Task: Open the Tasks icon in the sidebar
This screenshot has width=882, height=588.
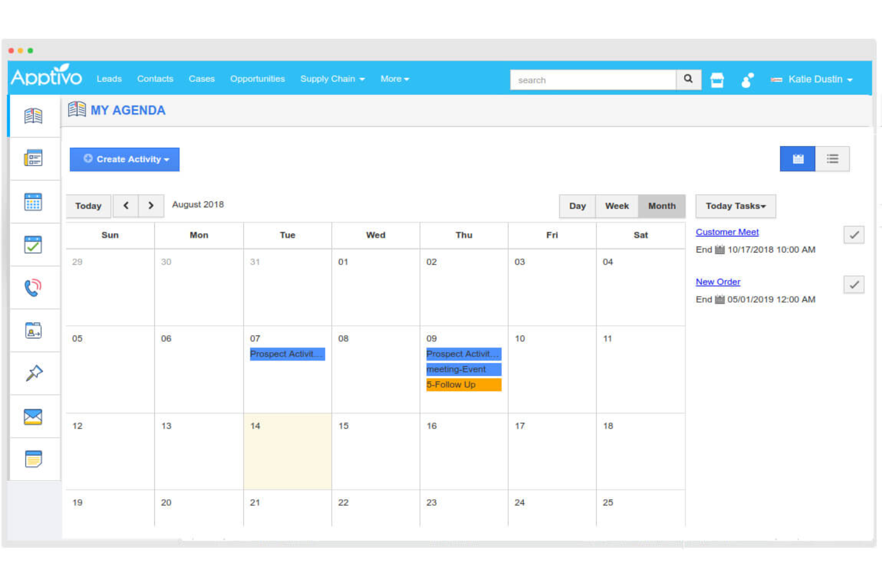Action: point(33,245)
